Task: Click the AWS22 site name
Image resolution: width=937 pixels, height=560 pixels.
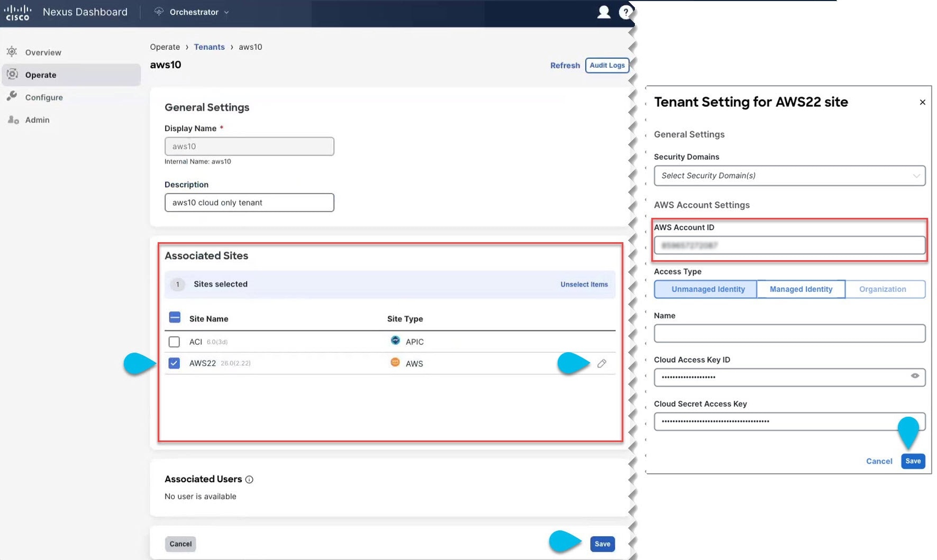Action: (x=203, y=363)
